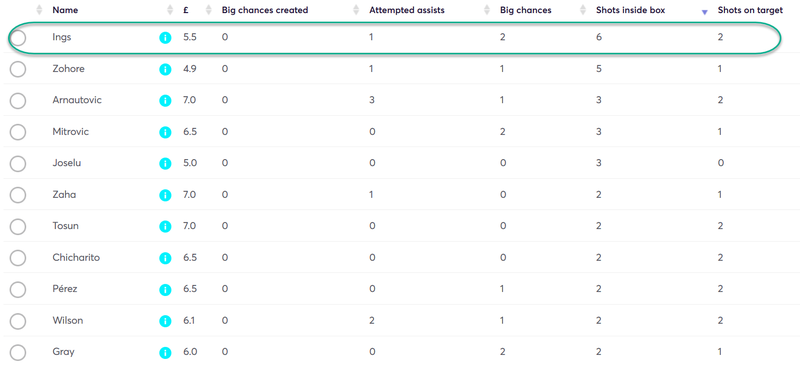
Task: Toggle sort arrows before Attempted assists
Action: tap(356, 10)
